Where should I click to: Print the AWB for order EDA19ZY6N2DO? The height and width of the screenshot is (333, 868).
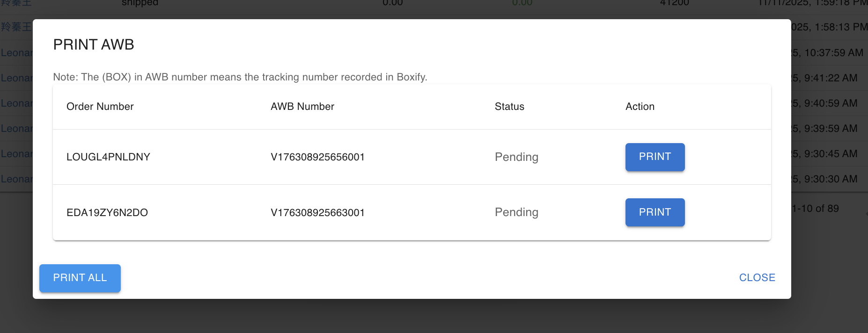pyautogui.click(x=655, y=212)
